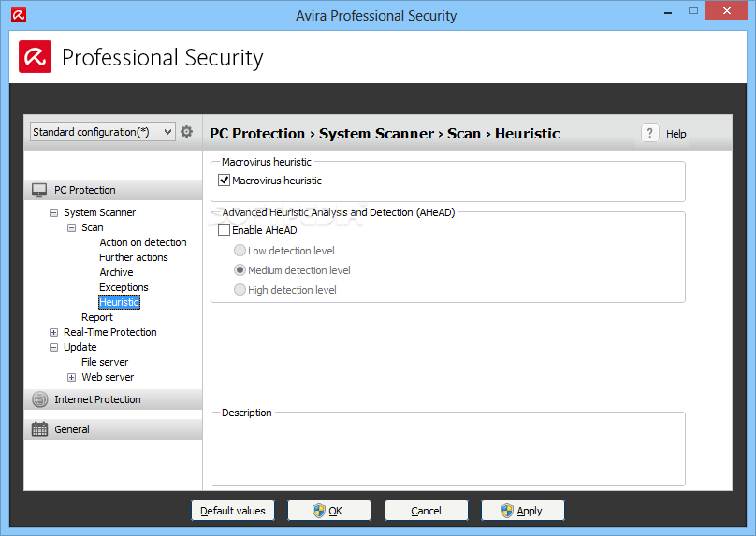Click the Default values button
Image resolution: width=756 pixels, height=536 pixels.
[233, 511]
